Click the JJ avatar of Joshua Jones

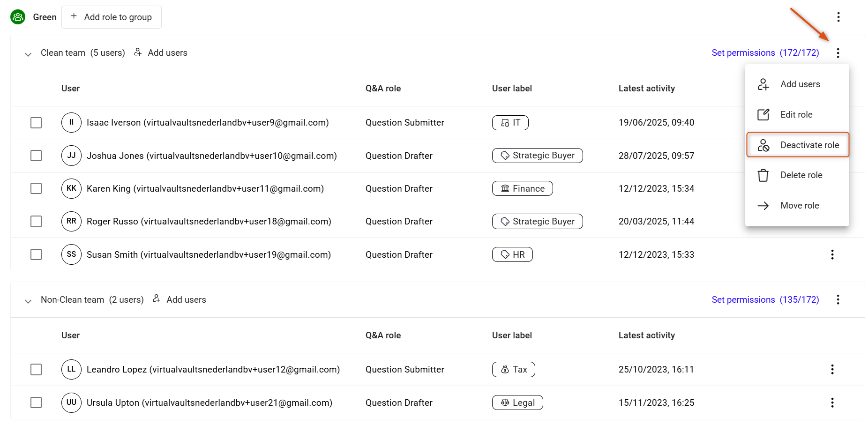point(71,156)
